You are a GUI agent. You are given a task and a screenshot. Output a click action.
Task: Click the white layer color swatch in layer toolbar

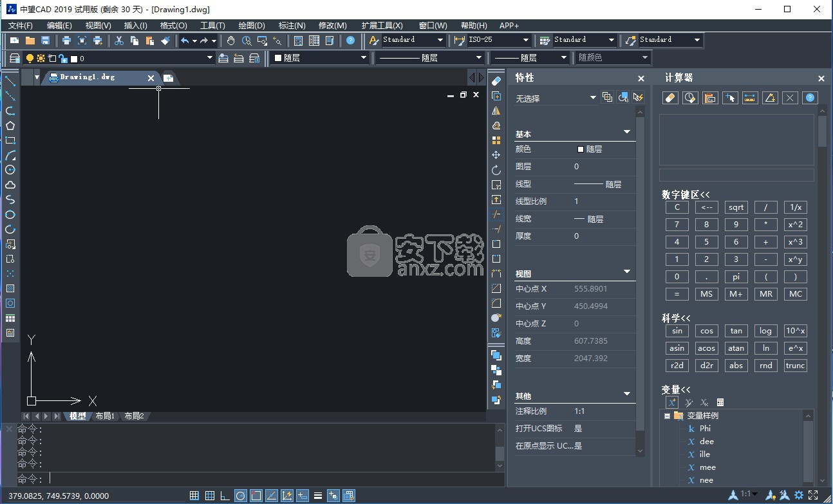click(x=73, y=59)
